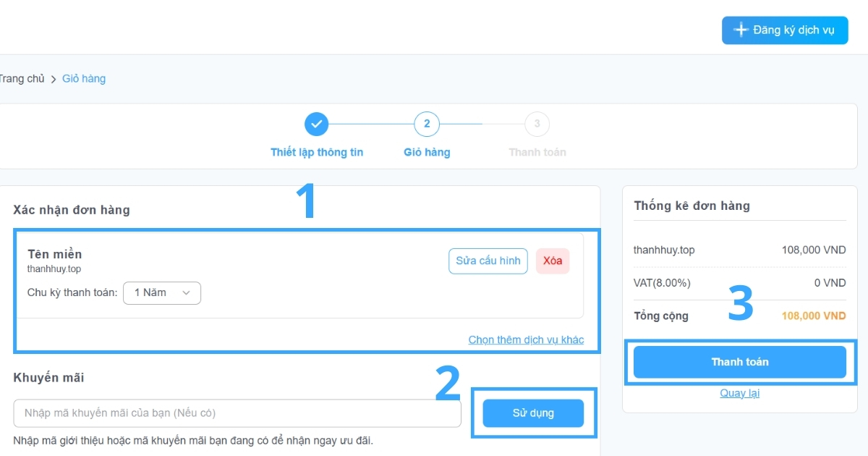This screenshot has width=868, height=456.
Task: Remove the domain with the Xóa button
Action: tap(553, 261)
